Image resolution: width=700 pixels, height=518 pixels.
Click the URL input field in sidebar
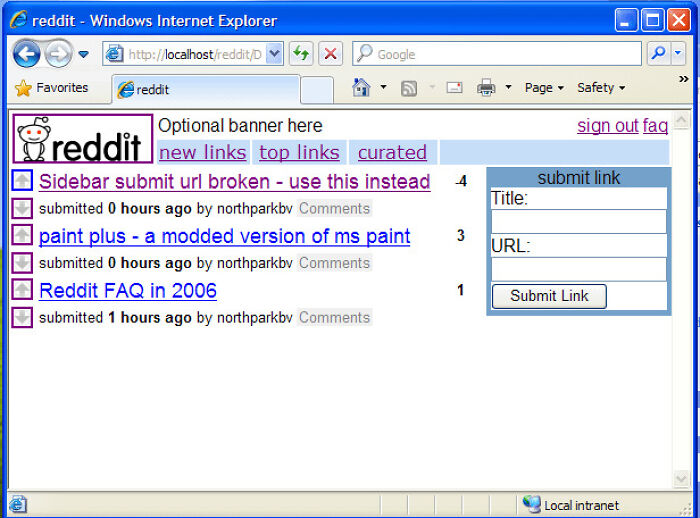(x=579, y=269)
